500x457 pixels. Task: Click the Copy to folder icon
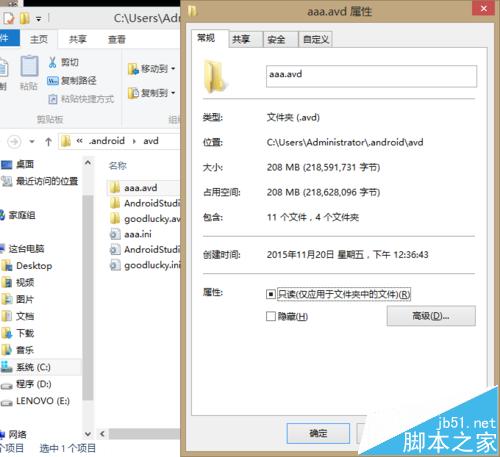pyautogui.click(x=133, y=93)
